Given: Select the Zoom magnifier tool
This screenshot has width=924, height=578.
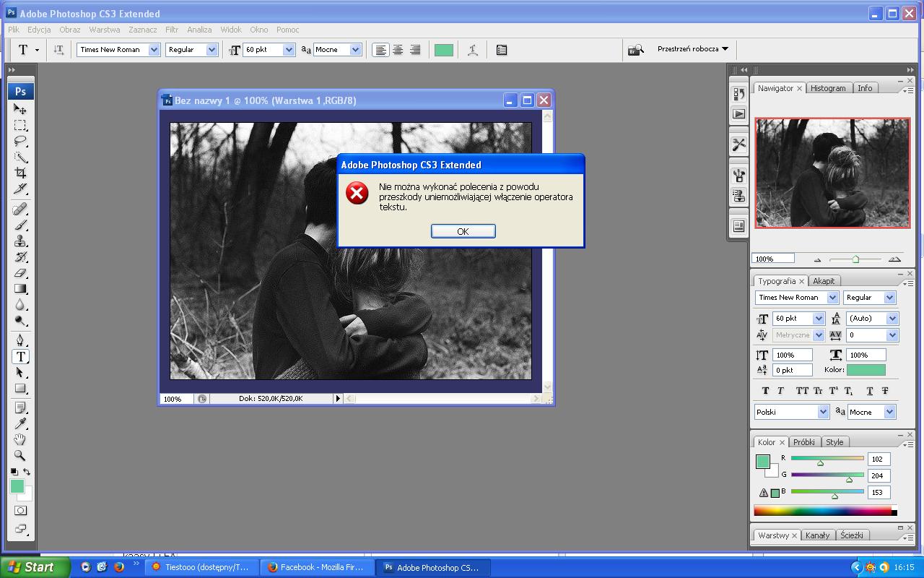Looking at the screenshot, I should 21,456.
